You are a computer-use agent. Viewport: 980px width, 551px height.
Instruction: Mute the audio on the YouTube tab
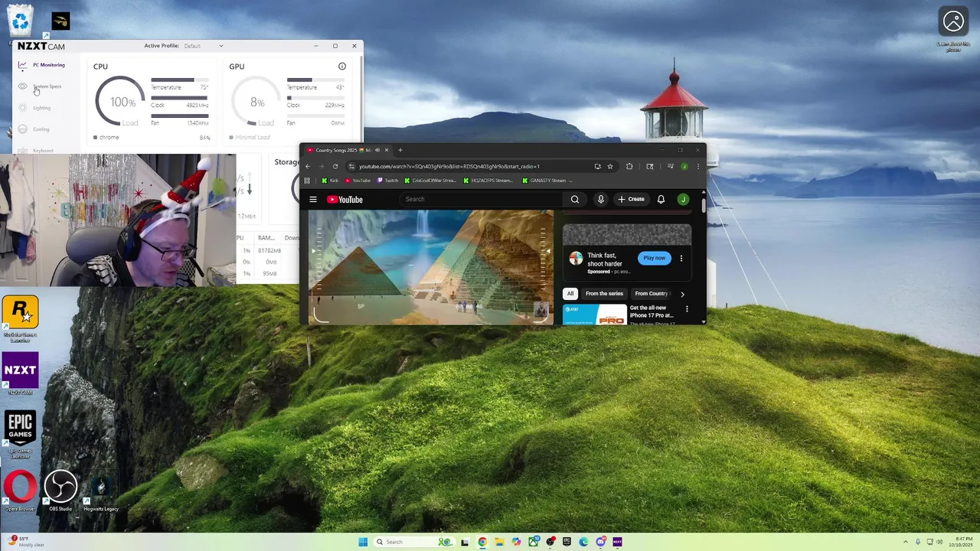click(x=377, y=150)
